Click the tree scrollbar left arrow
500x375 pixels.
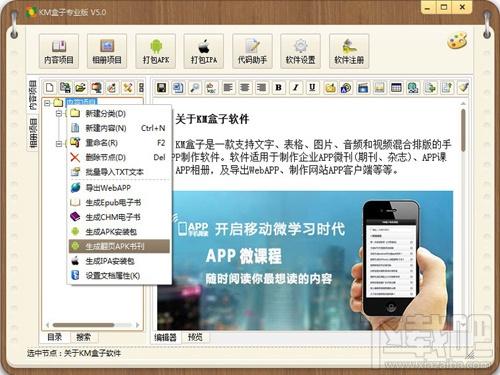pyautogui.click(x=47, y=325)
